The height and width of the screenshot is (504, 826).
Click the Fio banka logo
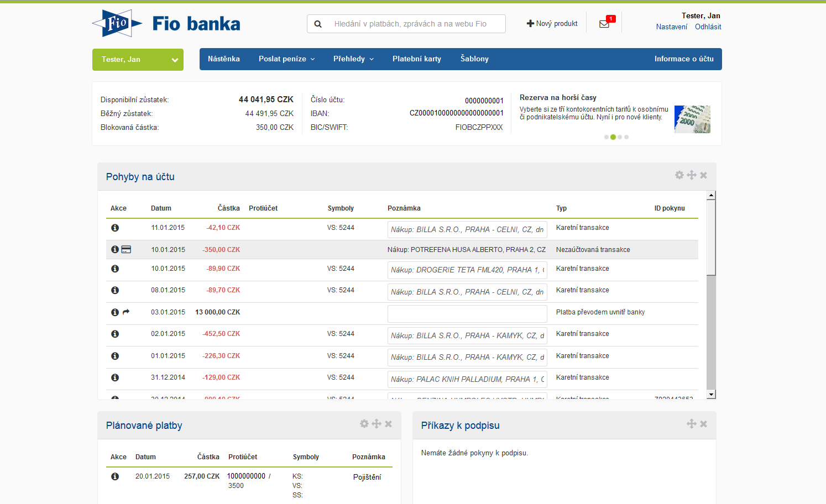pyautogui.click(x=166, y=23)
